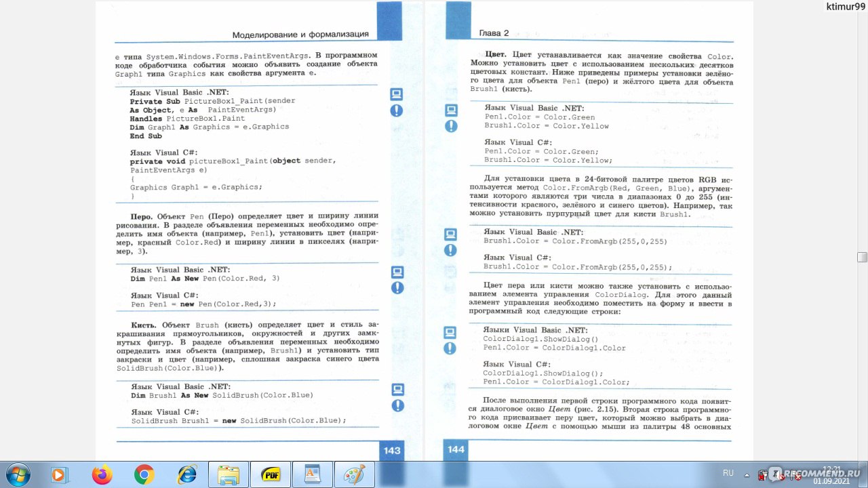Click the Visual Basic line "Brush1.Color = Color.FromArgb(255,0,255)"
Image resolution: width=868 pixels, height=488 pixels.
[x=575, y=241]
